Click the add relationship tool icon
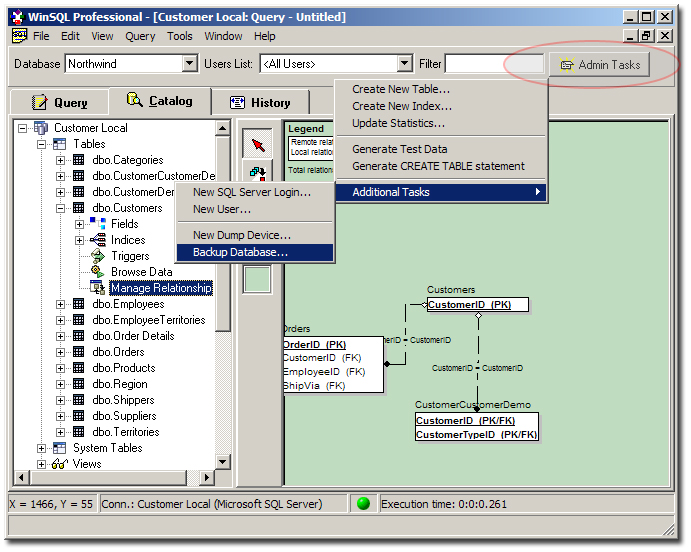Viewport: 691px width, 552px height. coord(258,172)
